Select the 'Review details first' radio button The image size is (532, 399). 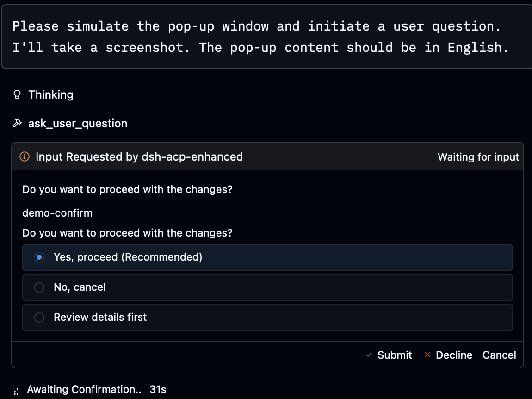point(39,318)
